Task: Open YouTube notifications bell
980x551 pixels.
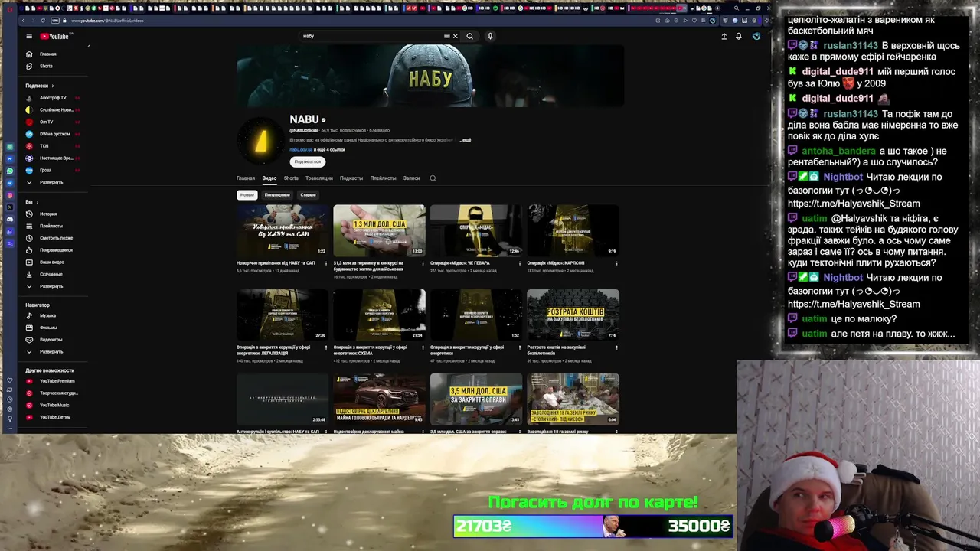Action: (739, 36)
